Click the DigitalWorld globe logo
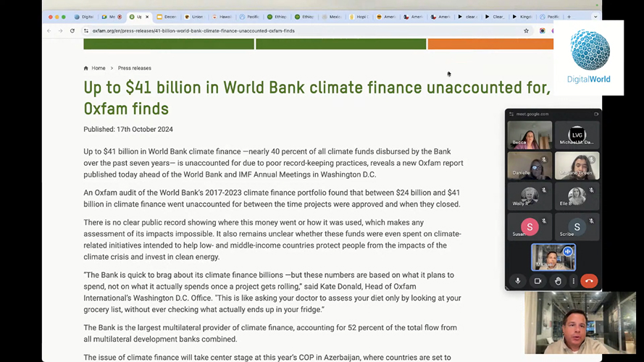This screenshot has width=644, height=362. click(x=590, y=51)
